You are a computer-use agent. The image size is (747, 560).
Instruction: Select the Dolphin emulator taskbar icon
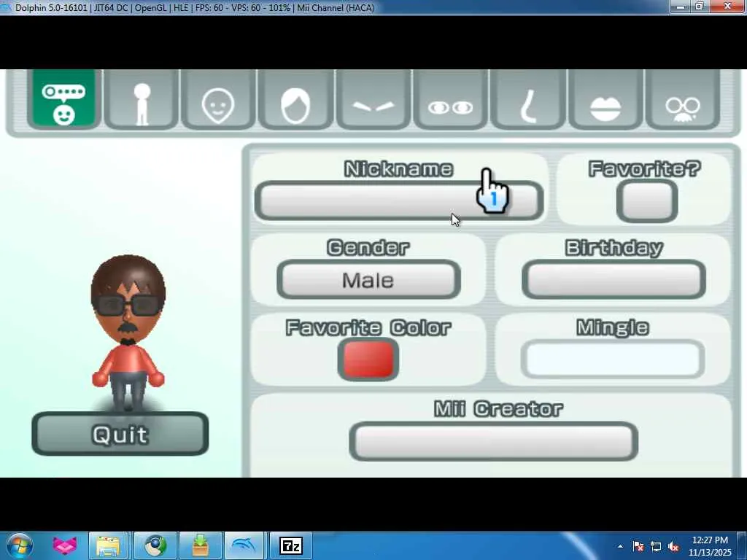tap(244, 545)
